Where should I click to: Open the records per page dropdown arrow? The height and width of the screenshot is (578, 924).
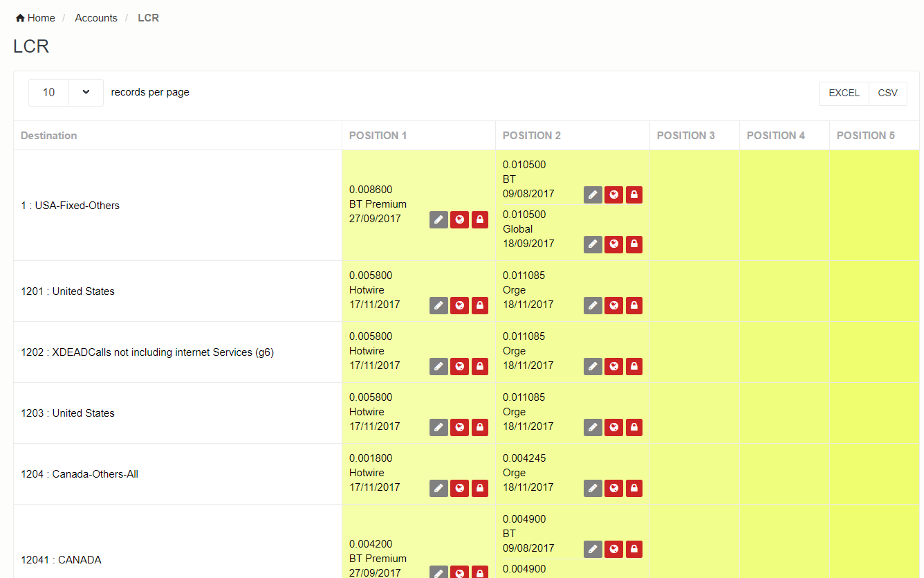(86, 93)
